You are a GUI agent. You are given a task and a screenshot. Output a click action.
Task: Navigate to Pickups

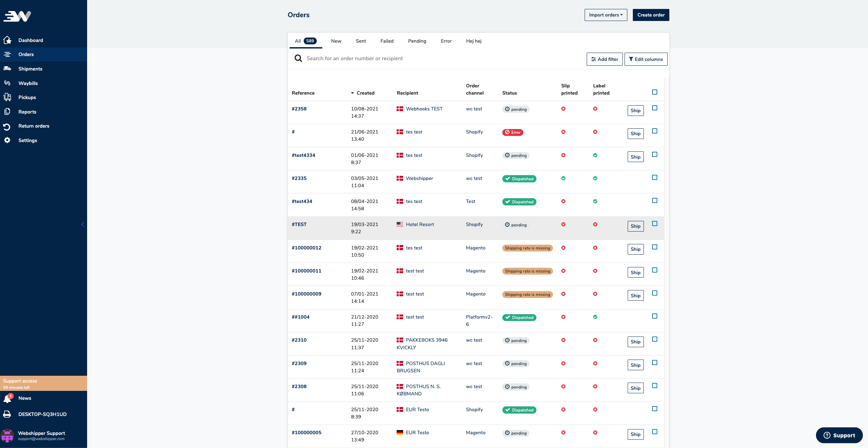27,97
